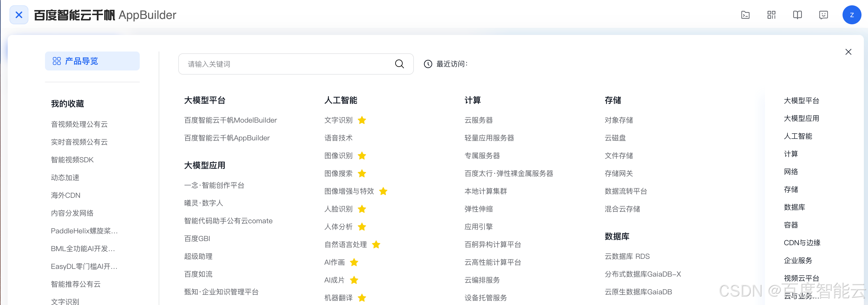Jump to 视频云平台 in right index

[x=801, y=278]
